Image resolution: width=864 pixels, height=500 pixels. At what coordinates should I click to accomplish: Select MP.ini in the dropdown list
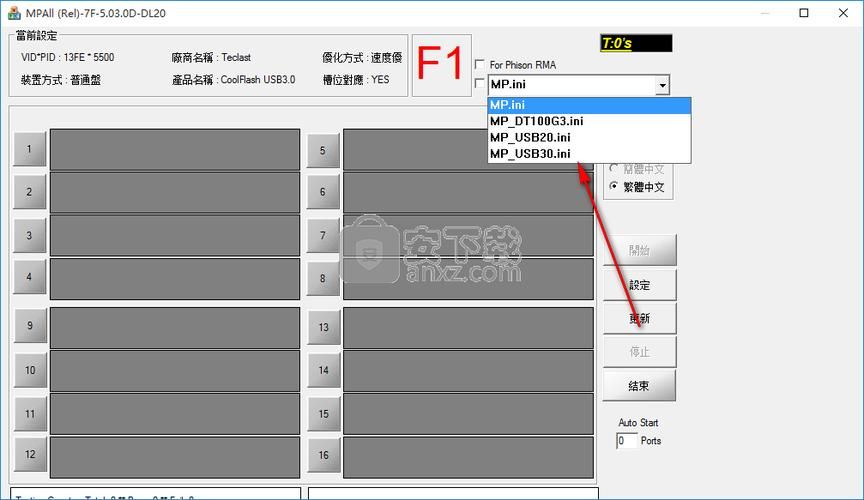click(x=589, y=105)
